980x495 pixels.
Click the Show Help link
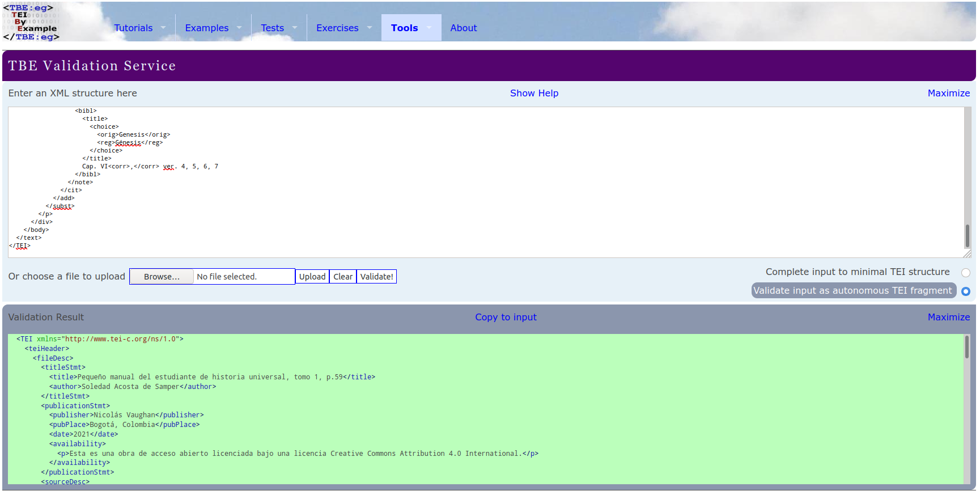pos(533,93)
